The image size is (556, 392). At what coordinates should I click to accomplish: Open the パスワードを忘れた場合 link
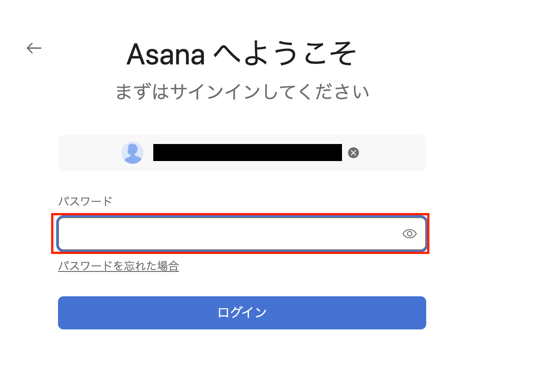click(x=118, y=266)
